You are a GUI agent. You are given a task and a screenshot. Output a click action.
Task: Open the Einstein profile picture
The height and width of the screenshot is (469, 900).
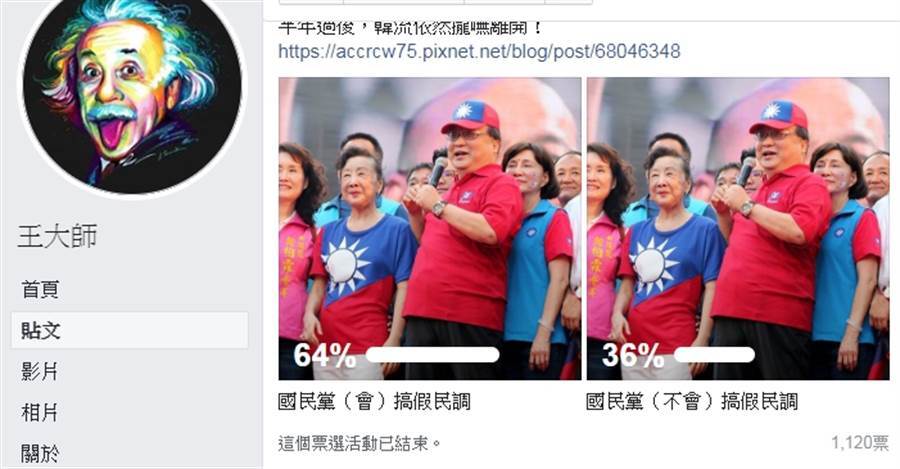point(131,93)
